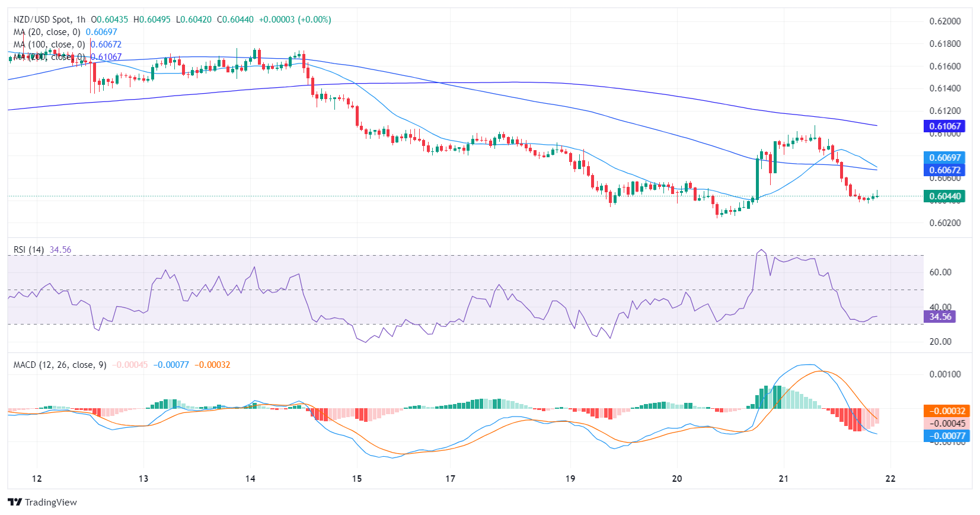Select the MA (100, close, 0) legend
The width and height of the screenshot is (980, 515).
(49, 44)
